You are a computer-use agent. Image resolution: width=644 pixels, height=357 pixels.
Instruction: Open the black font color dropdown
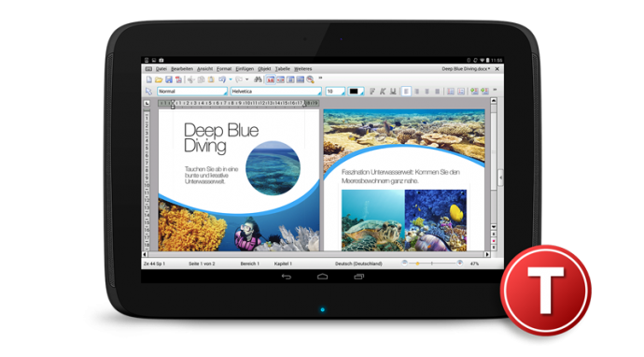[x=356, y=92]
